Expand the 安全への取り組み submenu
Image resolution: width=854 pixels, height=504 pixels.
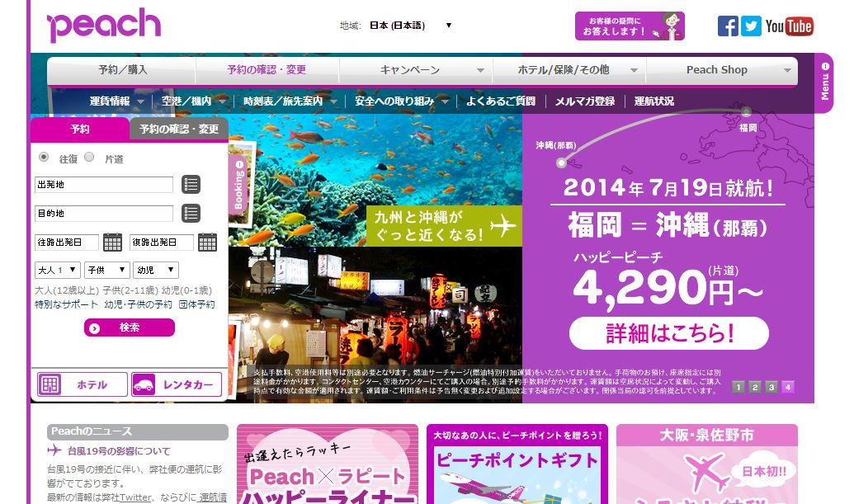401,101
